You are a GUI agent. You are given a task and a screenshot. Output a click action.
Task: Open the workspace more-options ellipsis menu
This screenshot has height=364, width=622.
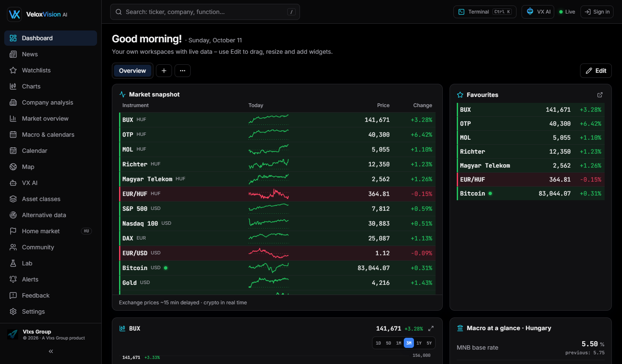coord(183,71)
